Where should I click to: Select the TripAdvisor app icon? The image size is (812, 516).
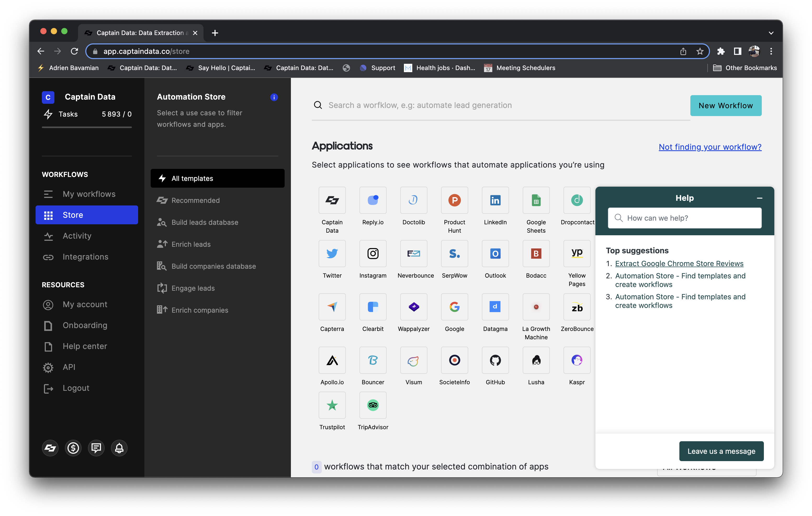[x=373, y=405]
